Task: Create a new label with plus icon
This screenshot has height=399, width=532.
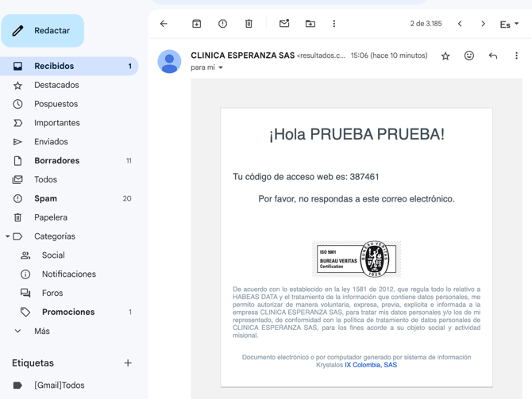Action: [128, 363]
